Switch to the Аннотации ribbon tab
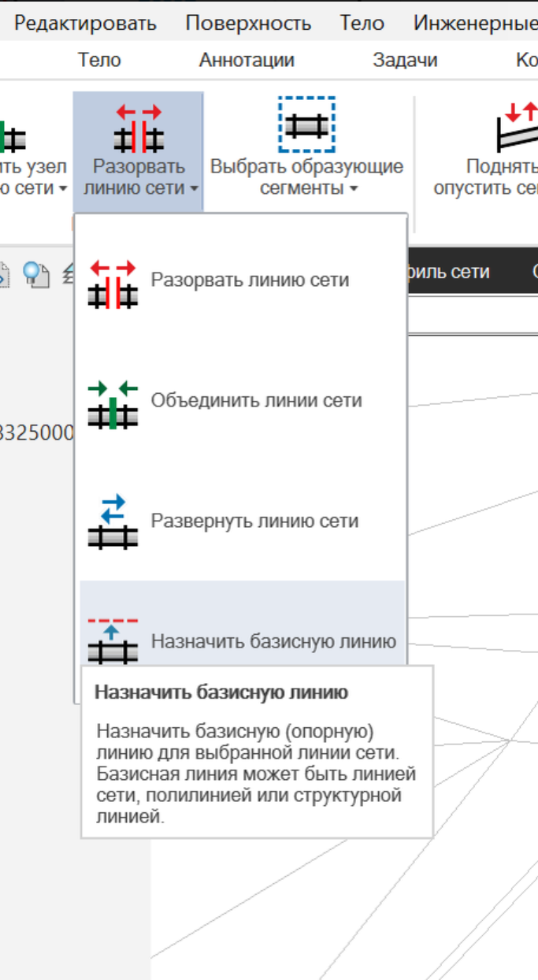This screenshot has width=538, height=980. 247,60
